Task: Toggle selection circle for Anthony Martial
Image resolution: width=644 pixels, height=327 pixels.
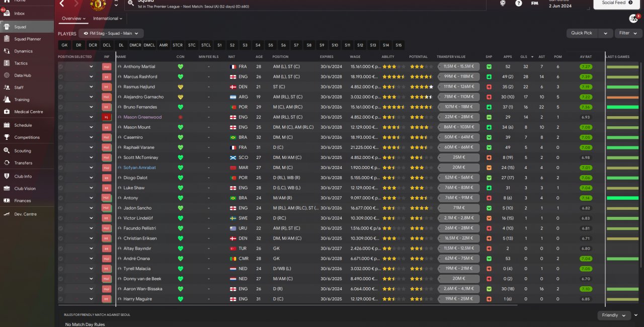Action: (x=61, y=66)
